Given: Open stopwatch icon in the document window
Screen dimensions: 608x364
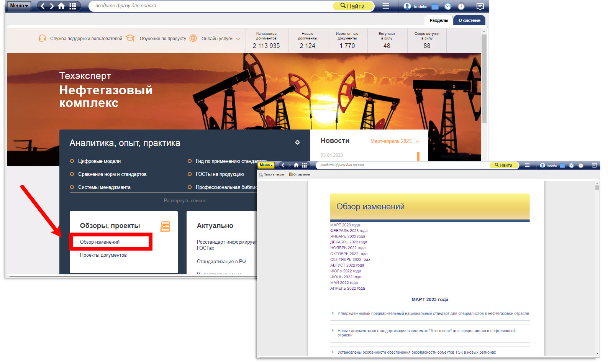Looking at the screenshot, I should (x=581, y=166).
